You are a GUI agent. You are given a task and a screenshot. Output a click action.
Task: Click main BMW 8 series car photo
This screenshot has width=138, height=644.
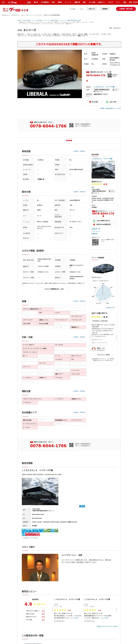pos(50,74)
